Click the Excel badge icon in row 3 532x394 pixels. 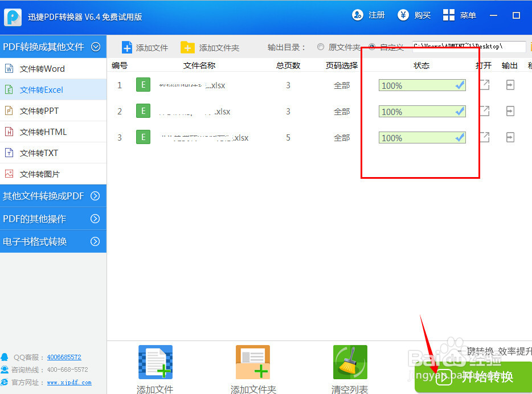143,137
